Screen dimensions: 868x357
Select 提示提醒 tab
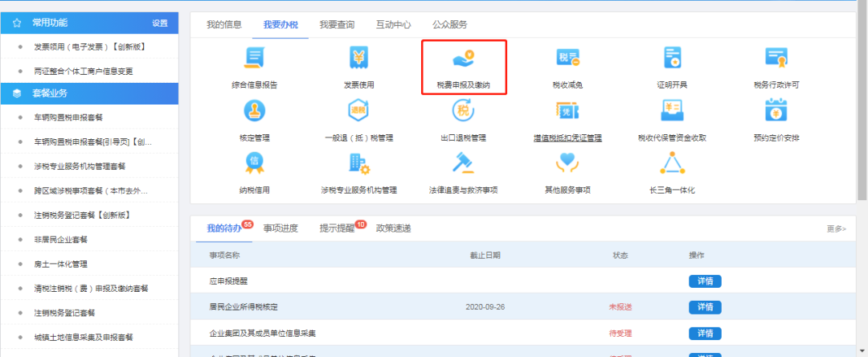point(337,228)
